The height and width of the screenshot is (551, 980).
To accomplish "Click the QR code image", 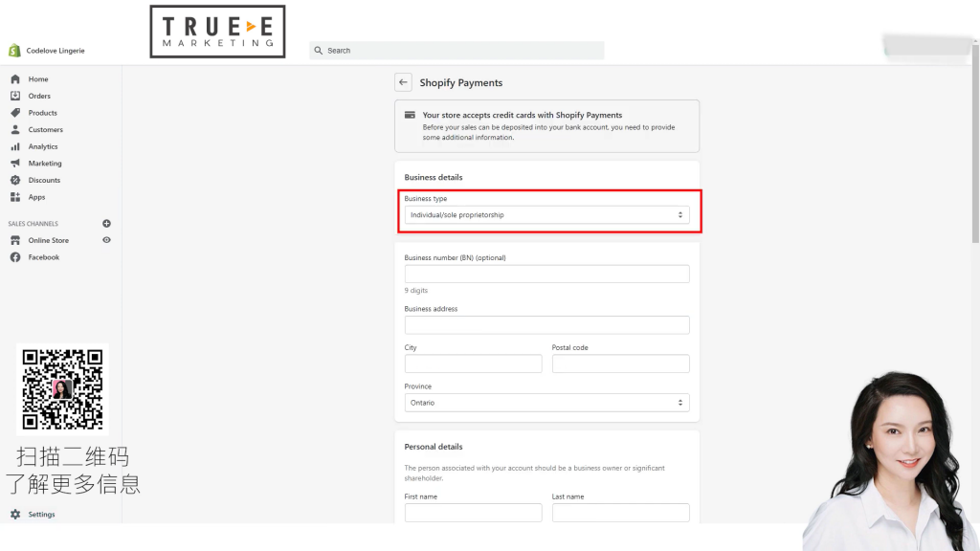I will [x=62, y=389].
